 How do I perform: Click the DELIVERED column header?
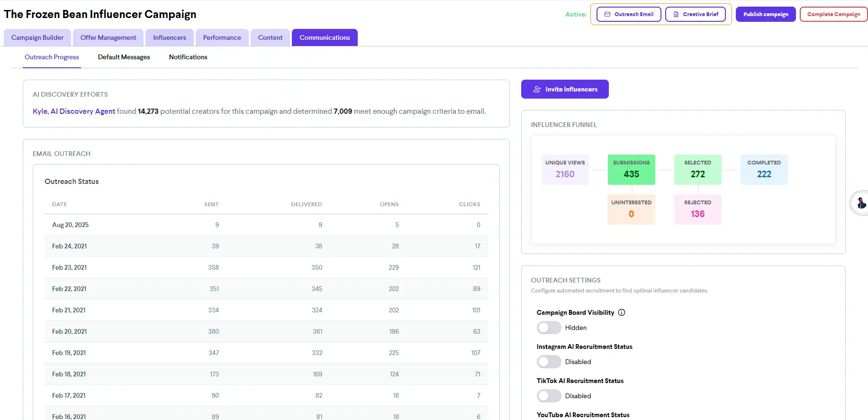pos(307,204)
